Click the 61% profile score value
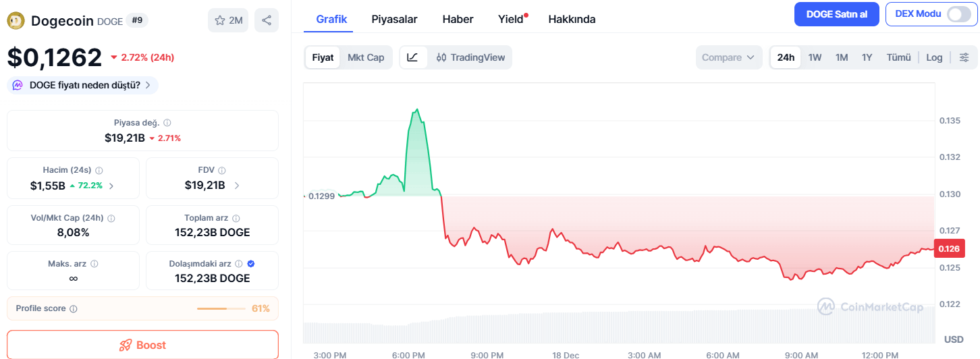This screenshot has width=980, height=359. pyautogui.click(x=261, y=308)
